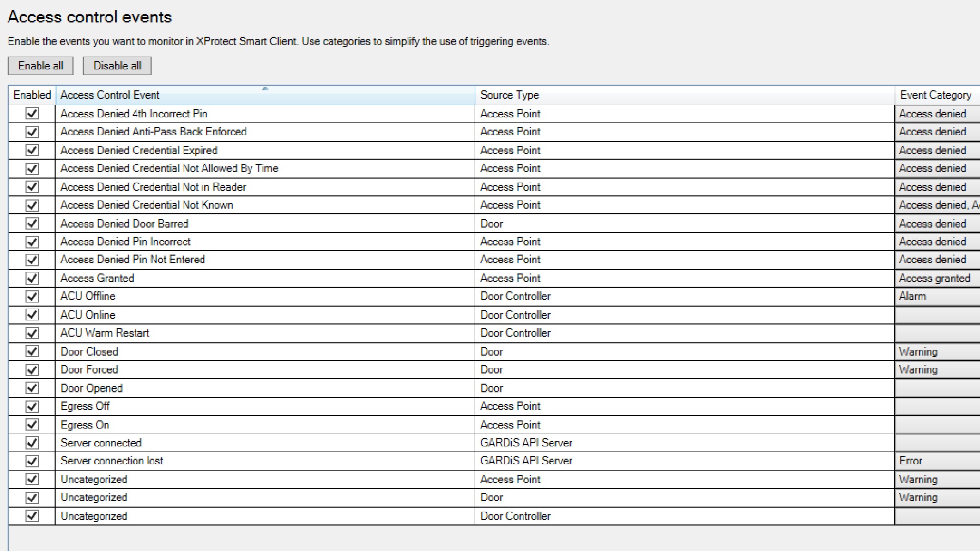
Task: Toggle Server connection lost checkbox
Action: [x=32, y=461]
